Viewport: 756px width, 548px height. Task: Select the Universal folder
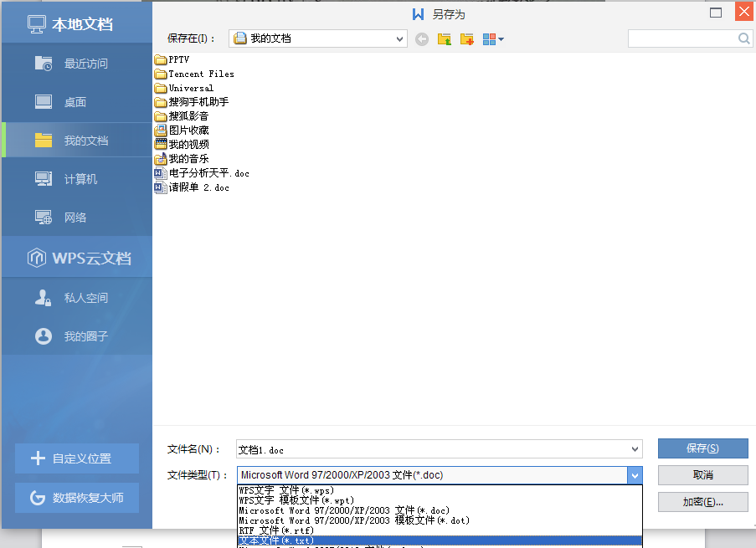(x=183, y=88)
